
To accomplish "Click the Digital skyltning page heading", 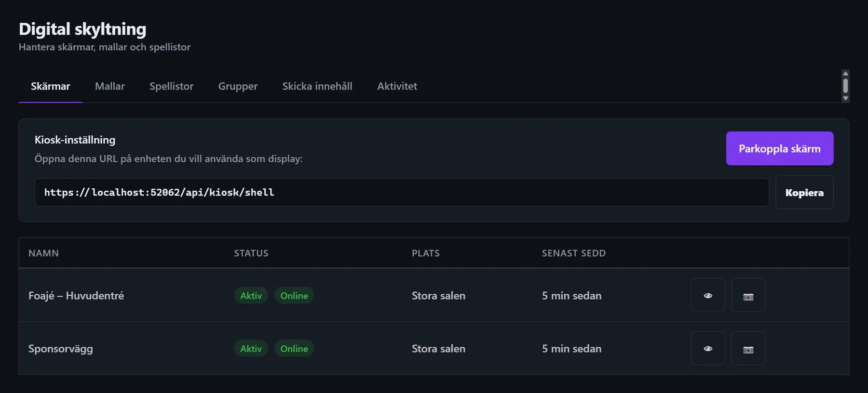I will point(82,29).
